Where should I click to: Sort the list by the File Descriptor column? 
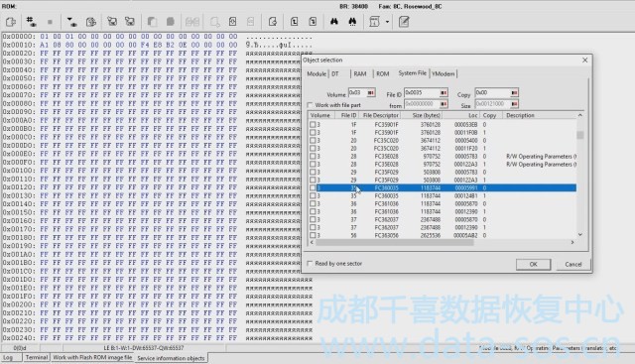pos(380,115)
